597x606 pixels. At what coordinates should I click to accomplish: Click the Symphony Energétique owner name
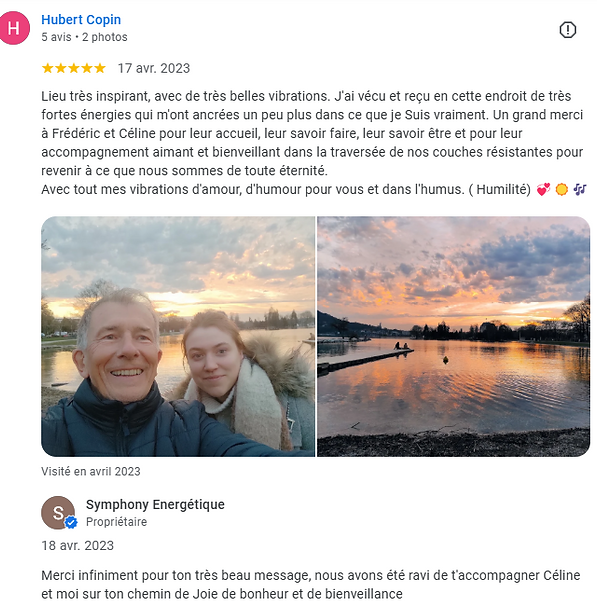click(x=155, y=505)
